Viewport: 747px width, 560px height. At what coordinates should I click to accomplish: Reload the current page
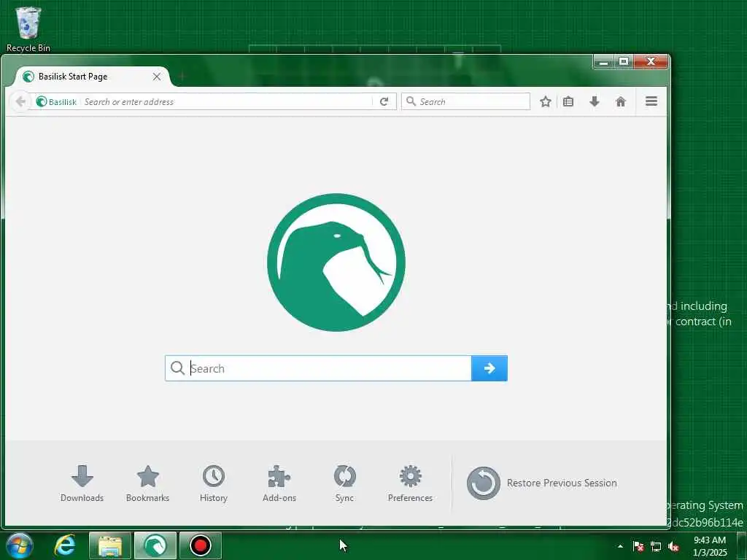point(384,102)
